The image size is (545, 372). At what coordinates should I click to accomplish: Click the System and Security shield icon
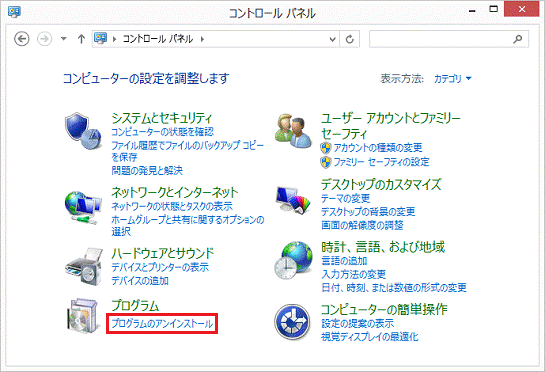(x=83, y=131)
